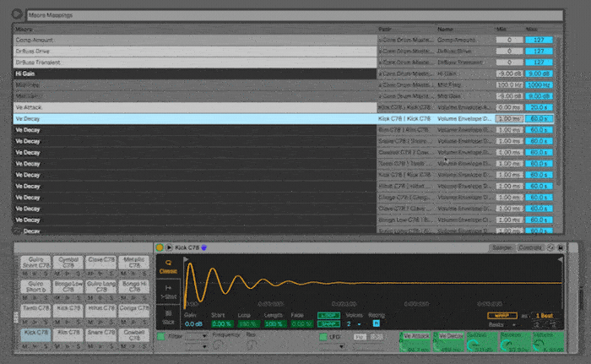Click the sample end flag marker

(560, 259)
